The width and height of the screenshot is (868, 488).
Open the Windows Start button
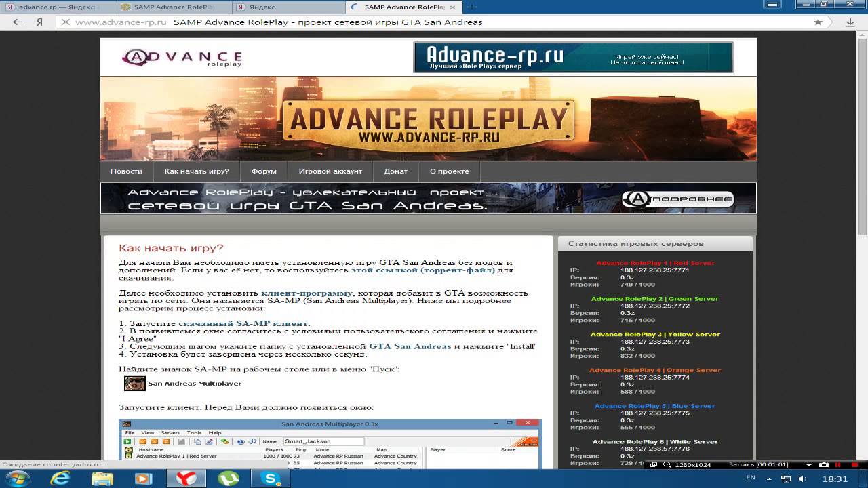tap(16, 479)
